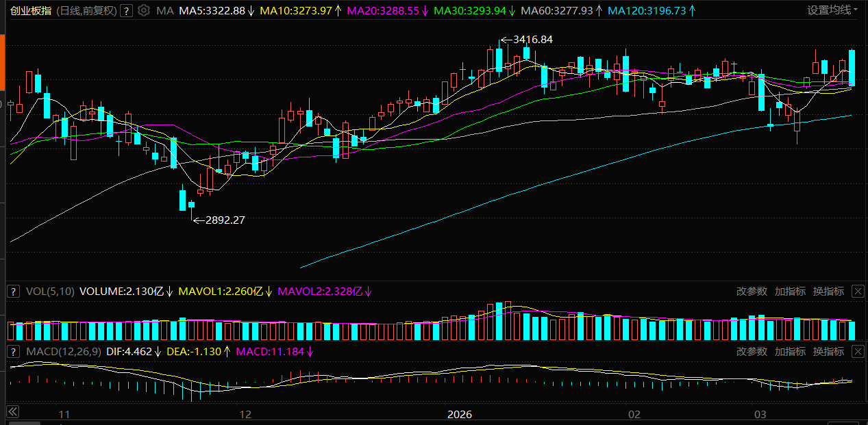Click 加指标 in the MACD panel
868x425 pixels.
tap(790, 352)
